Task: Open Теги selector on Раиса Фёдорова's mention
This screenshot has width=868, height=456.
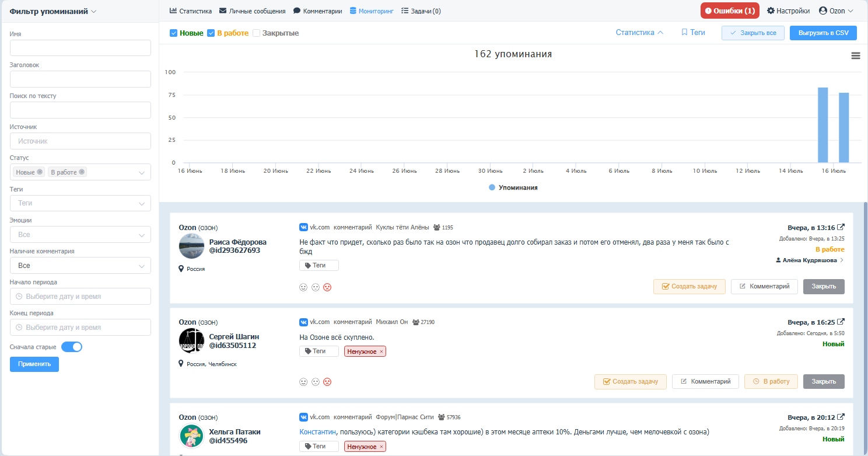Action: 319,266
